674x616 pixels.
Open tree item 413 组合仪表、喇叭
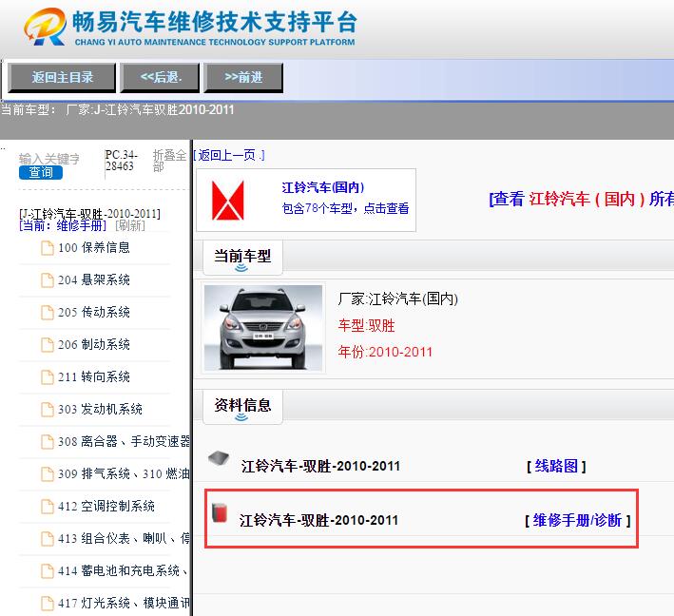click(124, 538)
